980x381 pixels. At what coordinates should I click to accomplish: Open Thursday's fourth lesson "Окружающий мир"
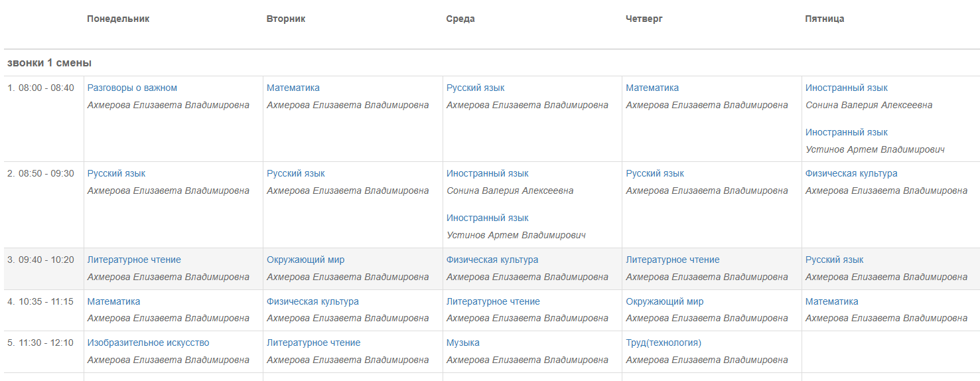pos(664,302)
